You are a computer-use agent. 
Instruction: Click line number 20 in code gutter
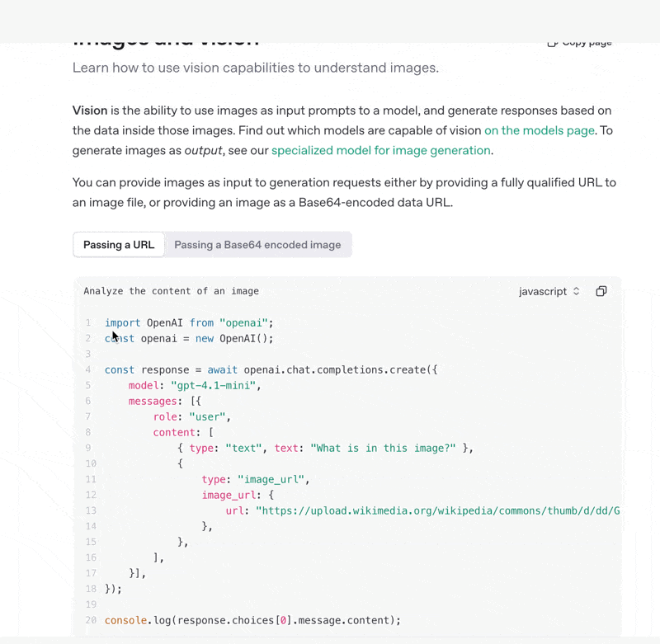tap(91, 620)
